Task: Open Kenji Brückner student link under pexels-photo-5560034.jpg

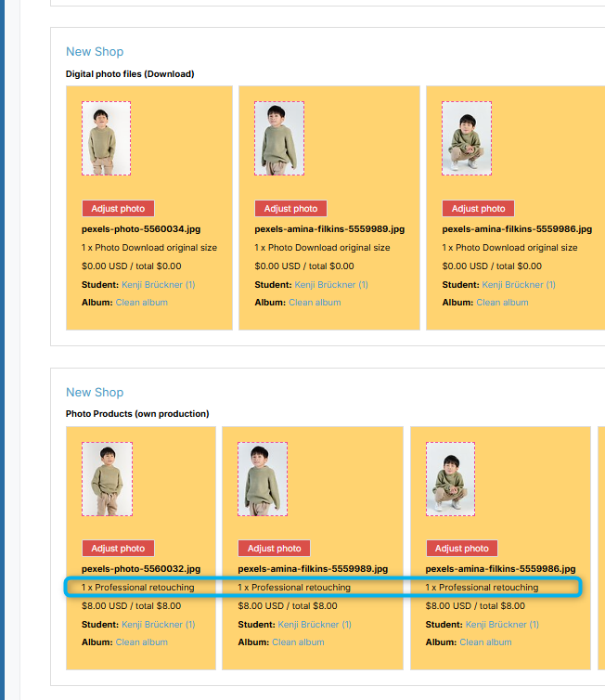Action: [x=159, y=285]
